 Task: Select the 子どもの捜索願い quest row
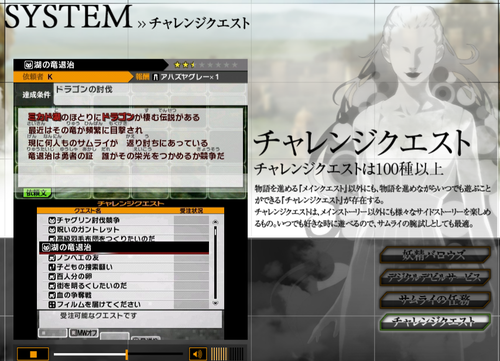click(x=124, y=267)
